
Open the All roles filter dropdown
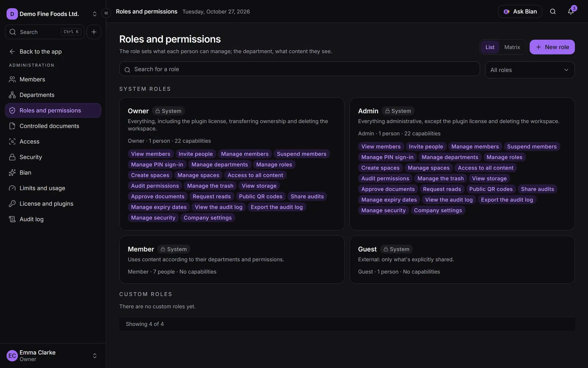[530, 70]
